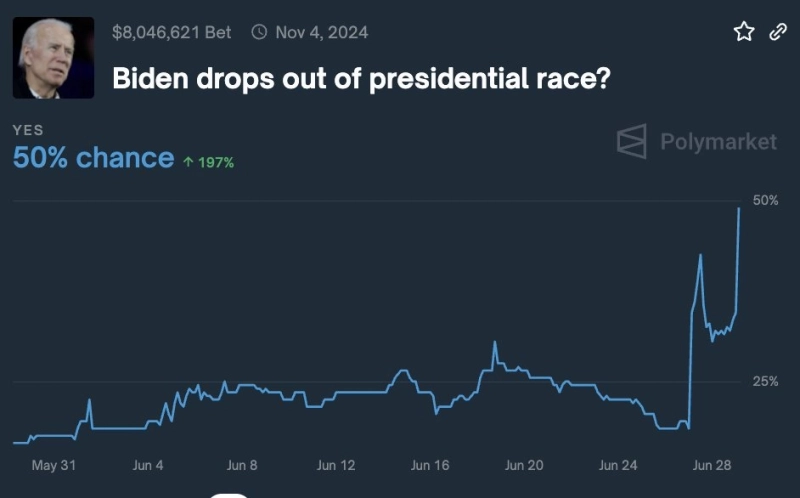The image size is (800, 498).
Task: Click the green up arrow by 197%
Action: 187,162
